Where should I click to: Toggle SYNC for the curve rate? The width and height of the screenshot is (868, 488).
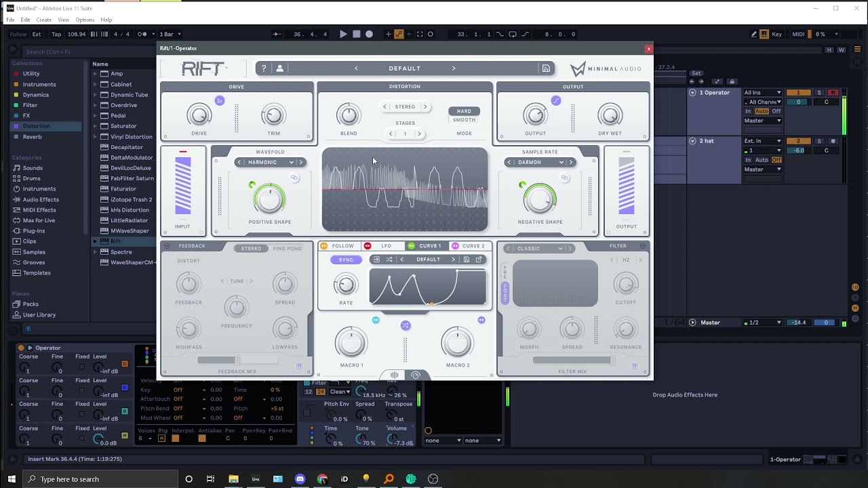tap(346, 260)
